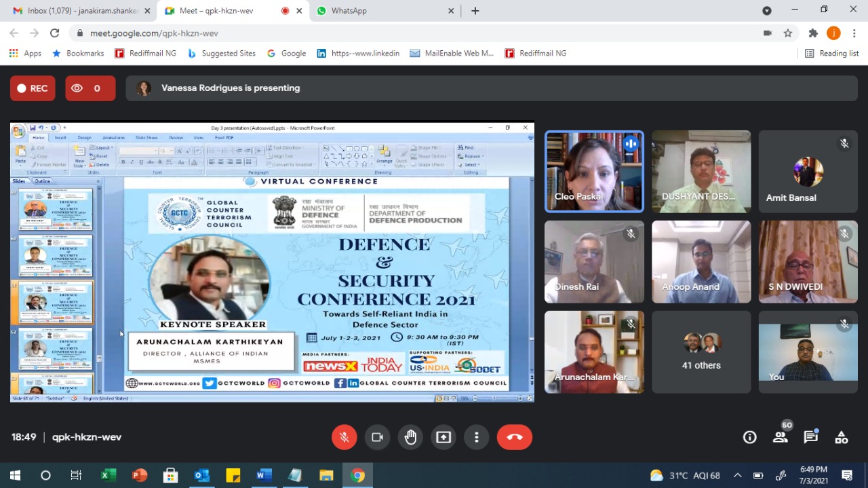Open the https--www.linkedin bookmark
This screenshot has width=868, height=488.
[x=358, y=54]
